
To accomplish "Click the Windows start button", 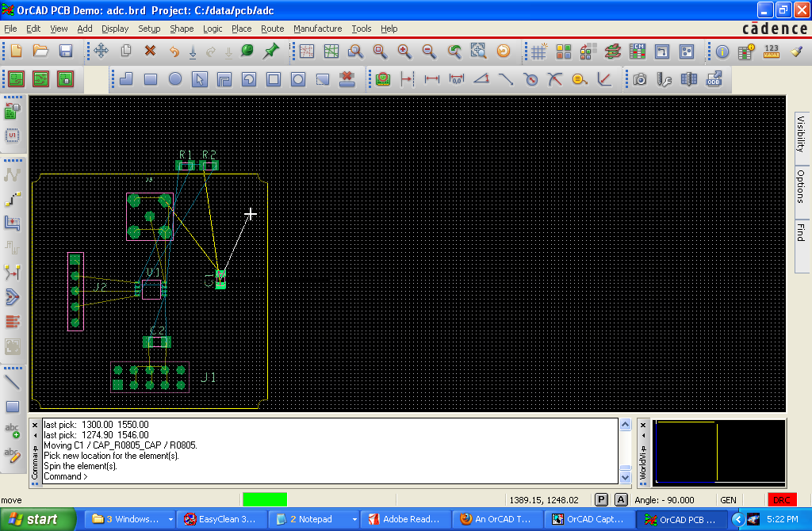I will pos(33,520).
